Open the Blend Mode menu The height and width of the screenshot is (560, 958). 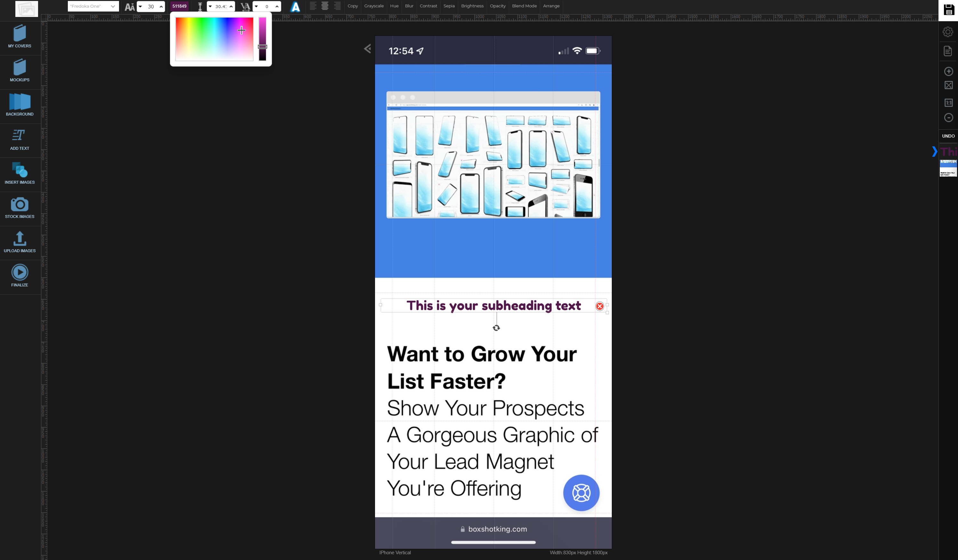tap(524, 6)
